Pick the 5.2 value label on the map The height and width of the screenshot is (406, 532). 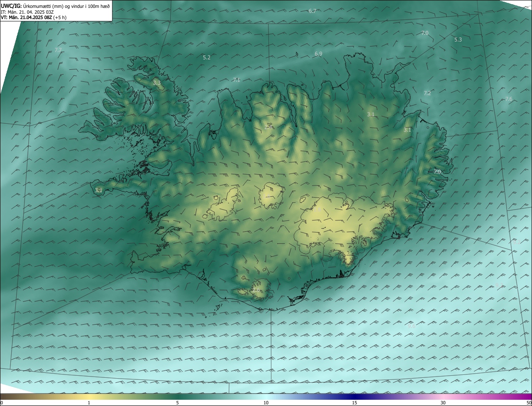(x=207, y=58)
